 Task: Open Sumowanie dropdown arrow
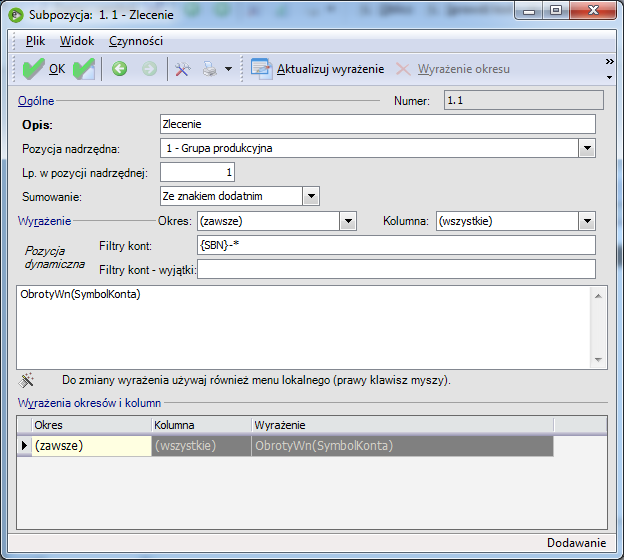[311, 196]
